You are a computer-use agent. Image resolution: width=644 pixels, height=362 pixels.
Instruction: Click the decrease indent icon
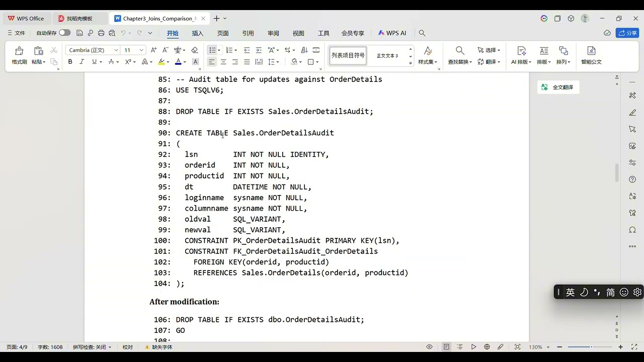click(247, 50)
